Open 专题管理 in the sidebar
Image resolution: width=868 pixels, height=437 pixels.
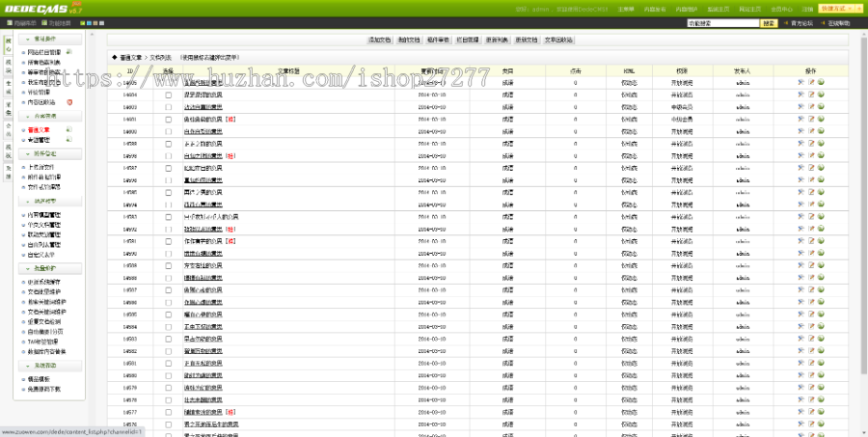[x=39, y=140]
